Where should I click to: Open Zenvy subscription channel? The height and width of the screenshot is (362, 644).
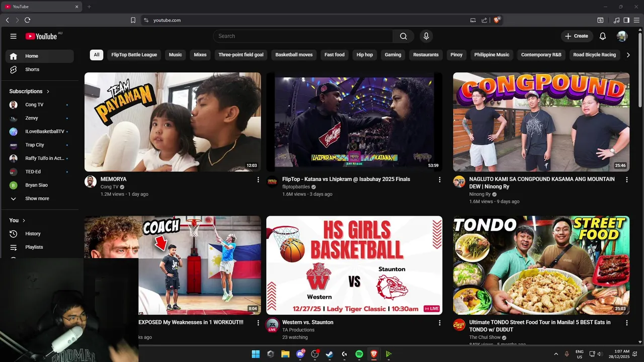tap(39, 118)
